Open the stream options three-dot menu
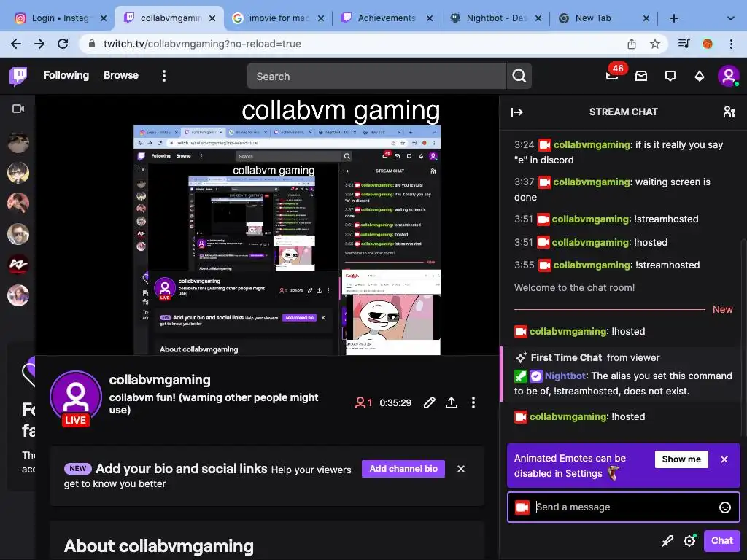 tap(473, 402)
